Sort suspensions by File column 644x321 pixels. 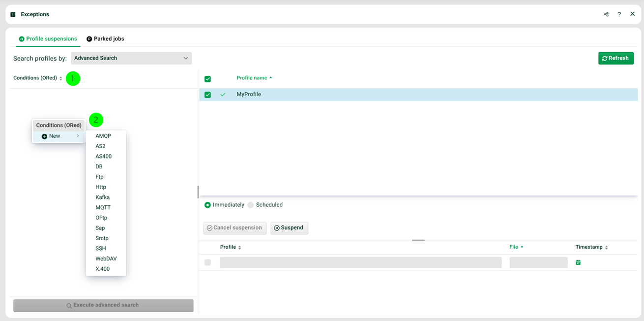click(x=516, y=247)
